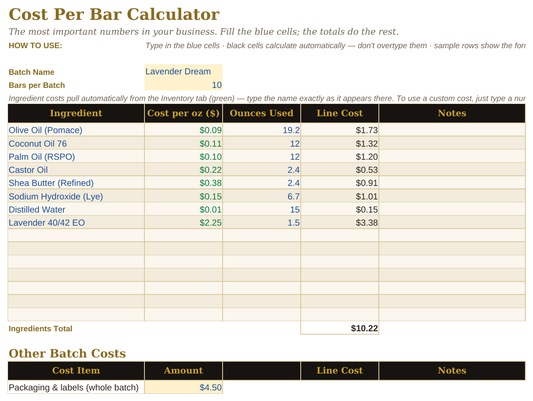Click the Packaging & labels amount $4.50
The height and width of the screenshot is (401, 533).
[x=184, y=387]
